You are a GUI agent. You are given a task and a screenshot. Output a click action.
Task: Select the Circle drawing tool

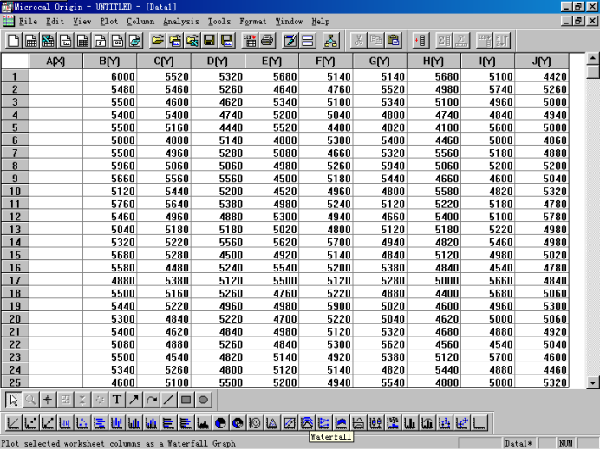pyautogui.click(x=202, y=399)
